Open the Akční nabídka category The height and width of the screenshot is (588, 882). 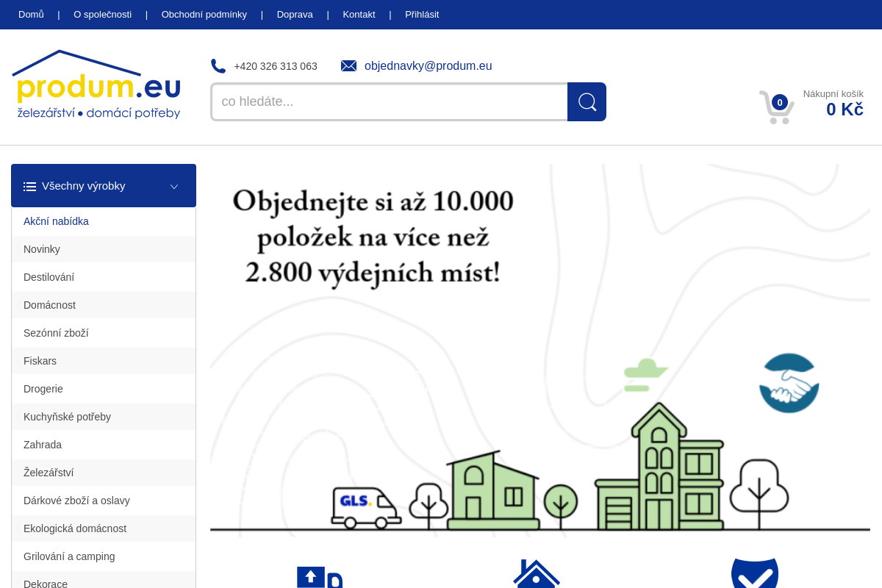pos(56,221)
